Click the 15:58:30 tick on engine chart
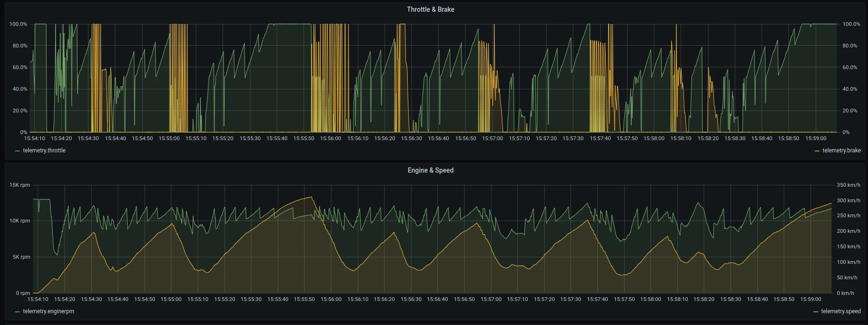The height and width of the screenshot is (325, 868). [x=731, y=299]
